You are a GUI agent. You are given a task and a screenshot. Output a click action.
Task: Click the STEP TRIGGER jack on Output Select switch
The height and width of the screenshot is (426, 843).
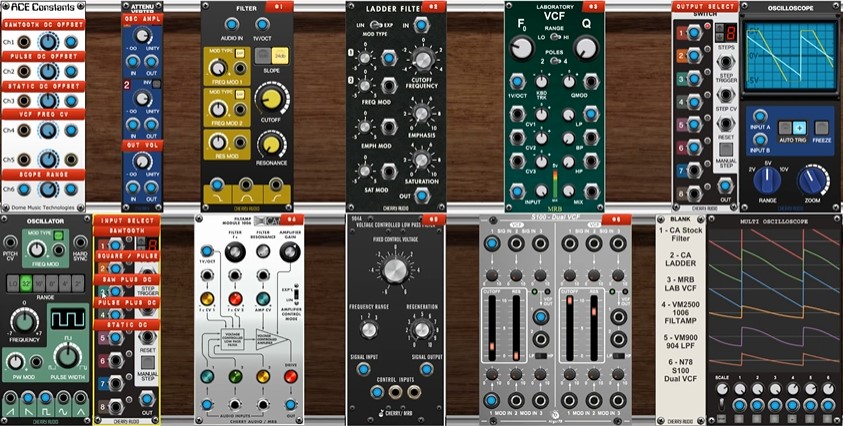[726, 62]
